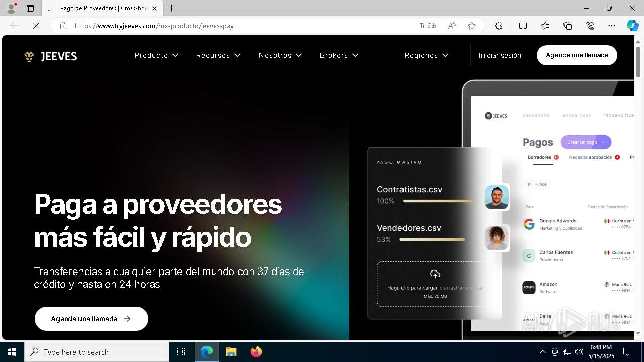Open browser collections
The image size is (644, 362).
tap(568, 26)
